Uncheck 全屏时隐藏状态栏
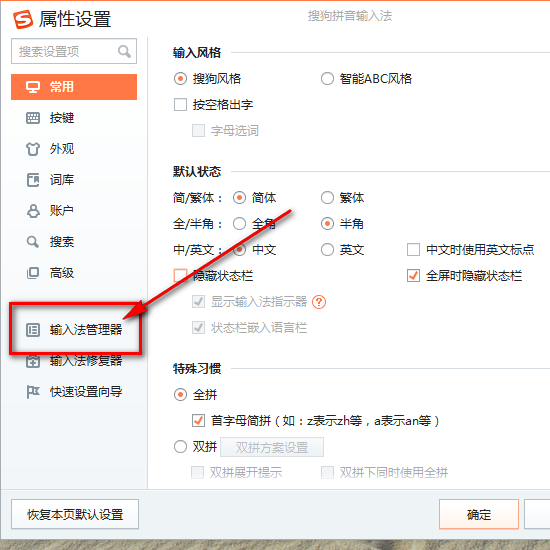 (x=414, y=276)
